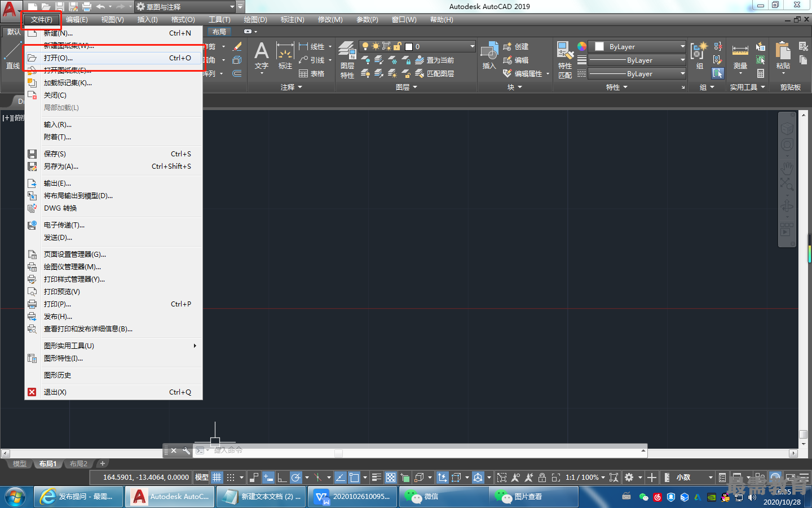Click the command line customize wrench icon
Viewport: 812px width, 508px height.
pyautogui.click(x=186, y=450)
